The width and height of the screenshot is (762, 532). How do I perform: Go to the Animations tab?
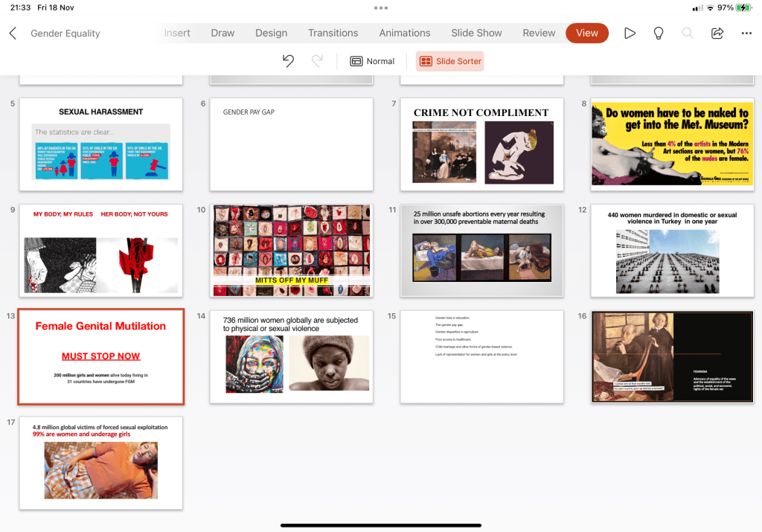coord(405,33)
